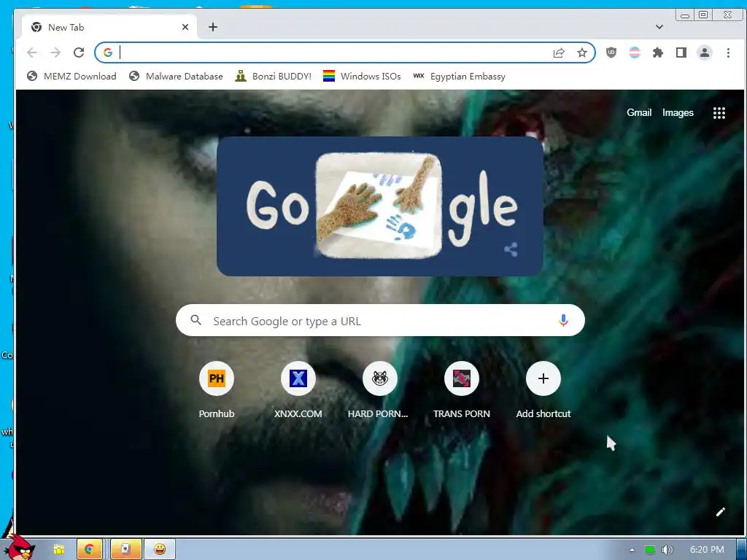
Task: Go forward using the forward arrow
Action: pyautogui.click(x=55, y=52)
